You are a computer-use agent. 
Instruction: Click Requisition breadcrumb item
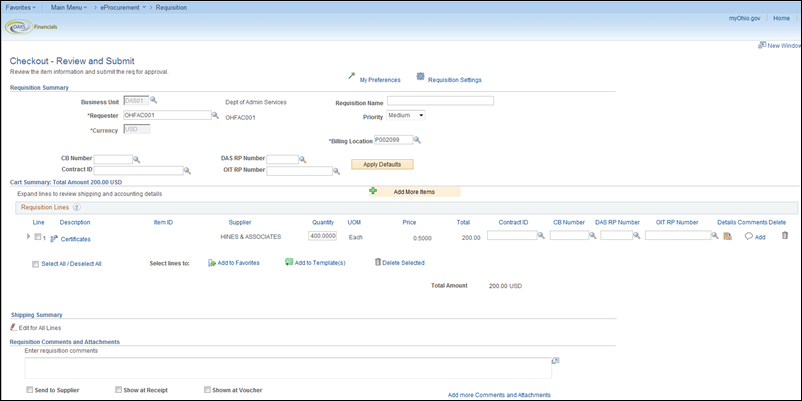pos(171,8)
